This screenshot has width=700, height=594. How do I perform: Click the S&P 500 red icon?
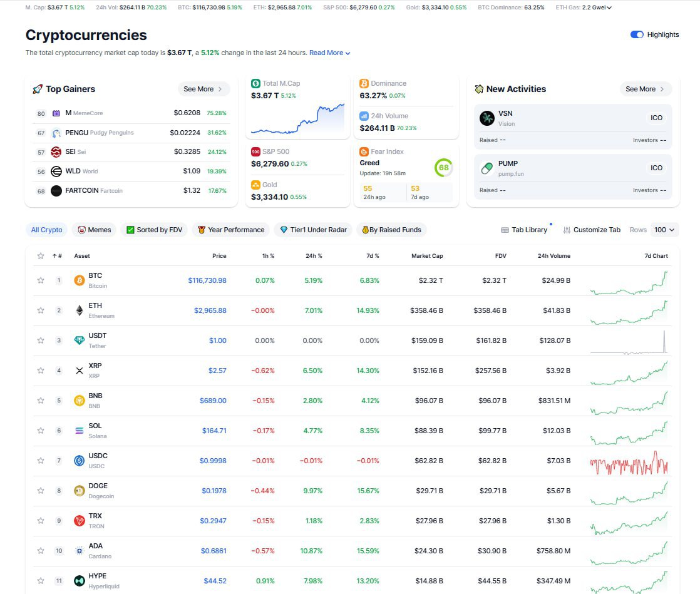coord(255,151)
